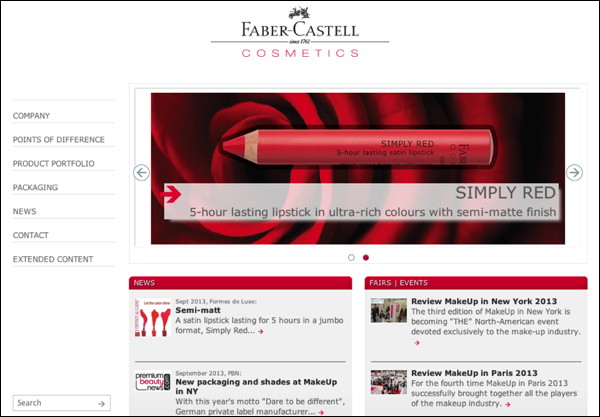This screenshot has height=417, width=600.
Task: Click arrow after 'of the makeup industry.'
Action: [x=507, y=404]
